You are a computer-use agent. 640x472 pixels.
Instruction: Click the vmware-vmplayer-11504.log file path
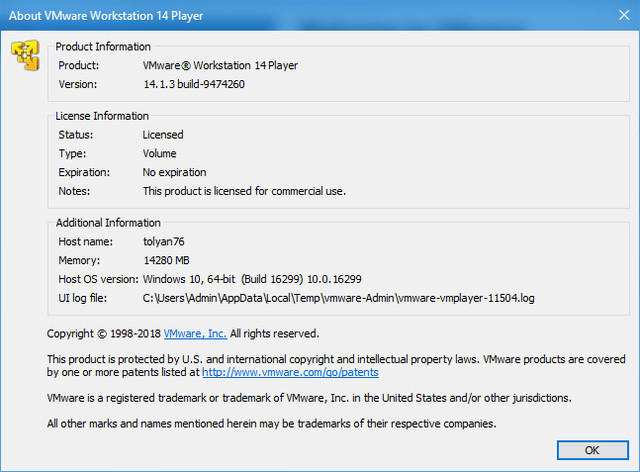(x=339, y=298)
